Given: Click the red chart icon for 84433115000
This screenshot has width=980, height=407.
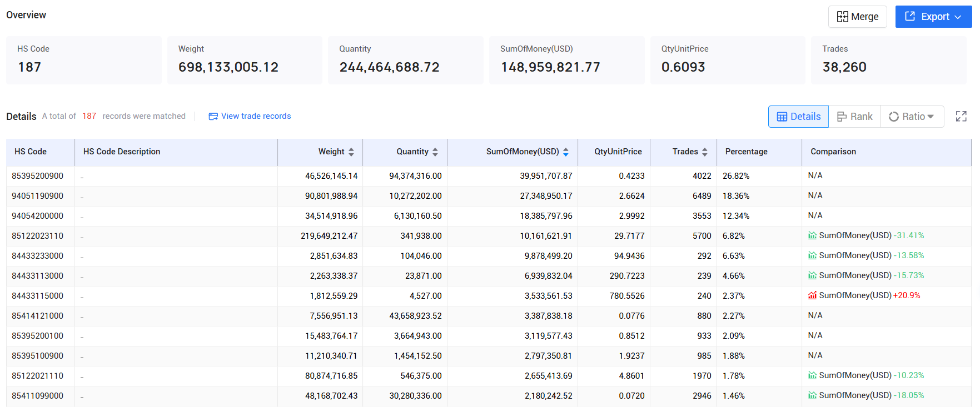Looking at the screenshot, I should [812, 295].
